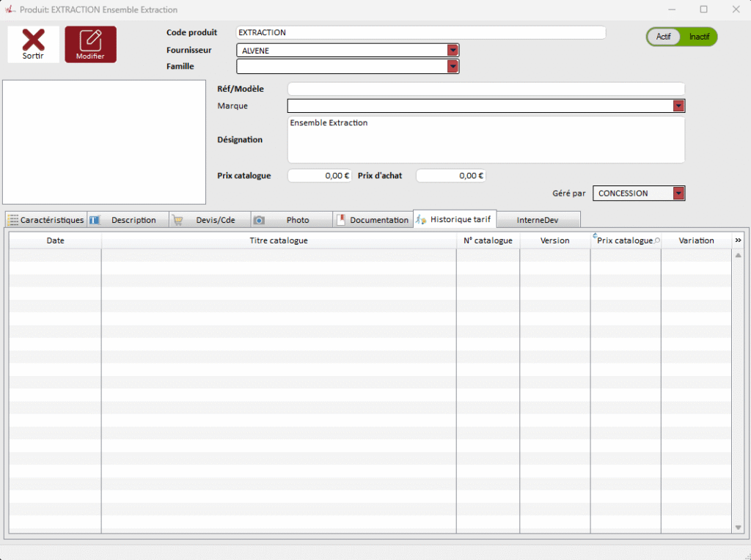Click the camera icon on Photo tab

click(x=259, y=220)
